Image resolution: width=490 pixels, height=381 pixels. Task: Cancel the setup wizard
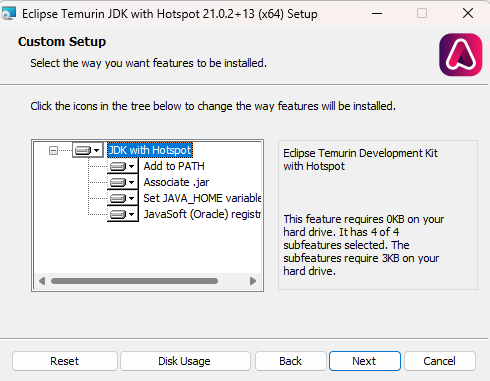pyautogui.click(x=440, y=361)
